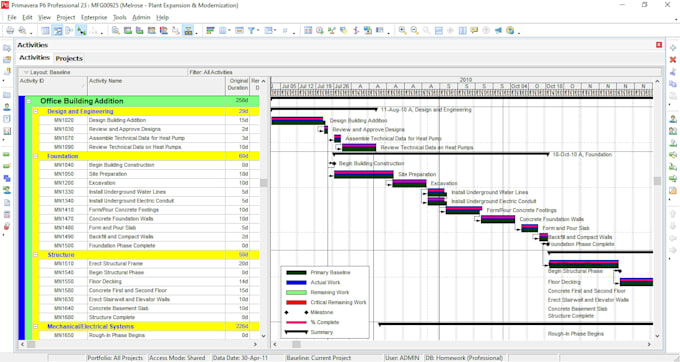Click the activity table scroll-down arrow
The width and height of the screenshot is (680, 362).
click(263, 336)
